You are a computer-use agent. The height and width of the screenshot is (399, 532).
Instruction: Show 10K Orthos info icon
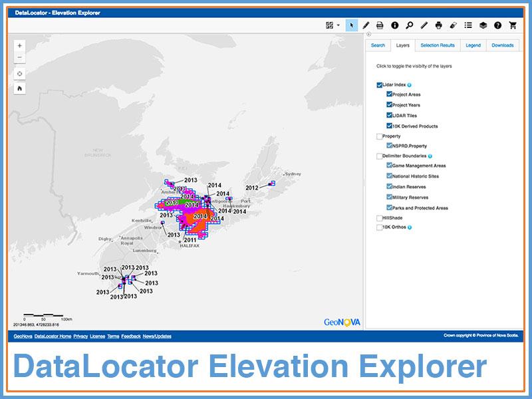[410, 227]
